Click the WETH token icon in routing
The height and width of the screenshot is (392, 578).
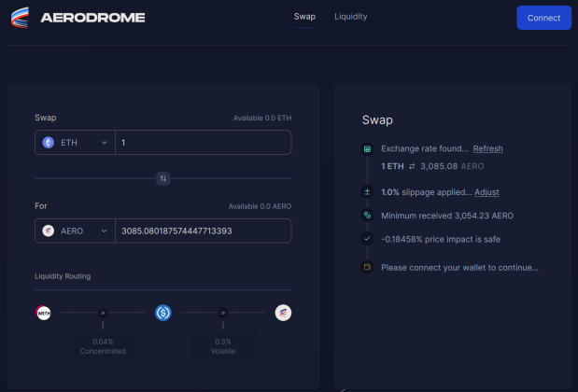click(43, 313)
